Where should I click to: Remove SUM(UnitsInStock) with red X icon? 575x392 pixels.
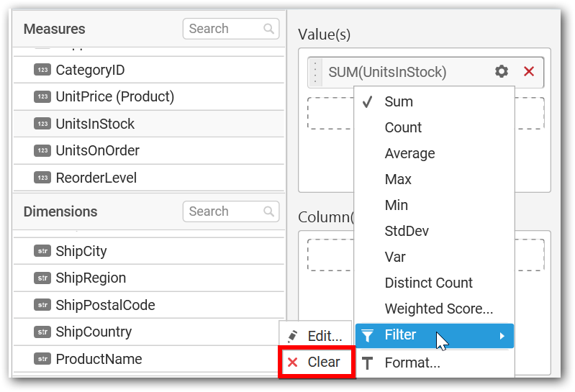(x=529, y=71)
